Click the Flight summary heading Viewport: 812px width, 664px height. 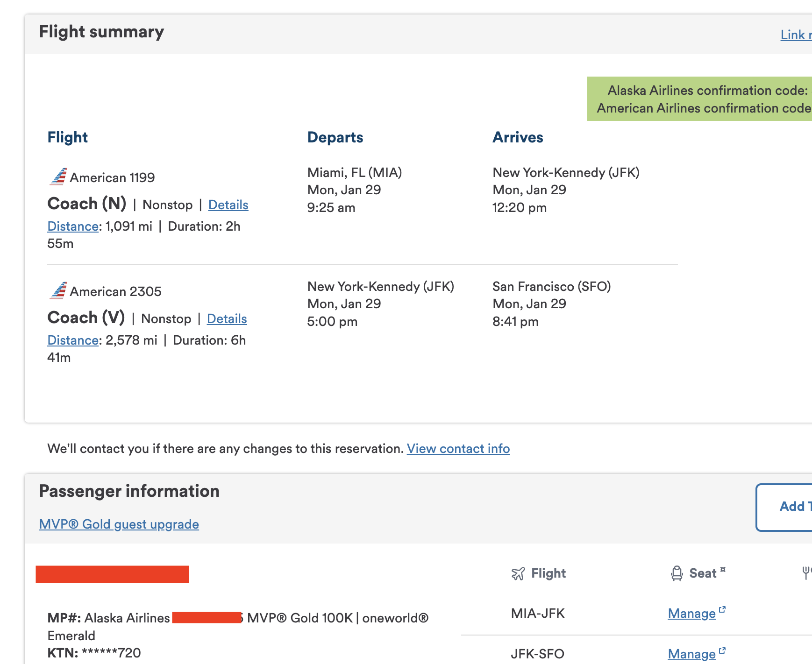coord(101,31)
